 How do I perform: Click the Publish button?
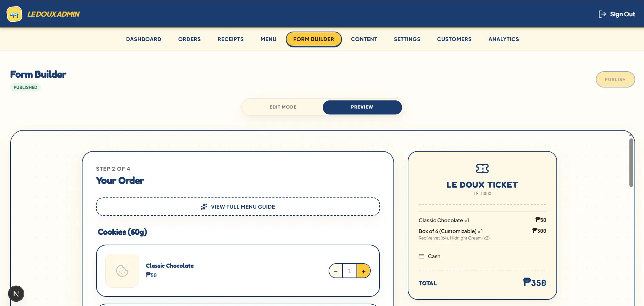tap(615, 79)
